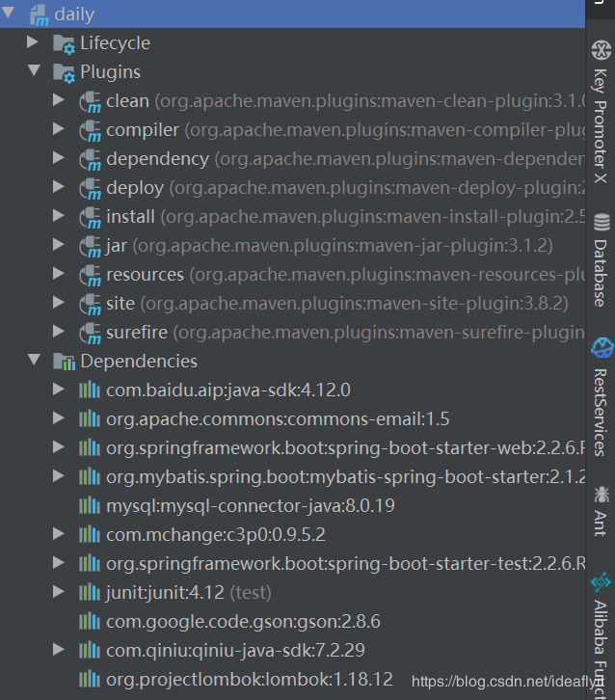Select the daily project root row
This screenshot has width=615, height=700.
pyautogui.click(x=74, y=14)
